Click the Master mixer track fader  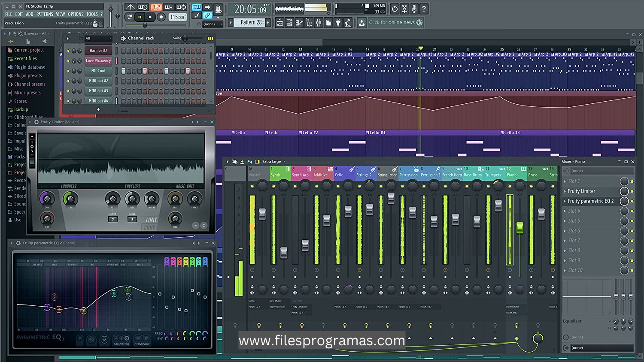(x=262, y=214)
